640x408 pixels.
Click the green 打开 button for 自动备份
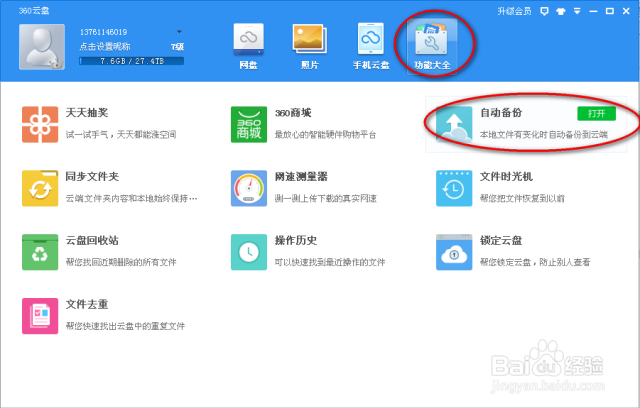[596, 113]
